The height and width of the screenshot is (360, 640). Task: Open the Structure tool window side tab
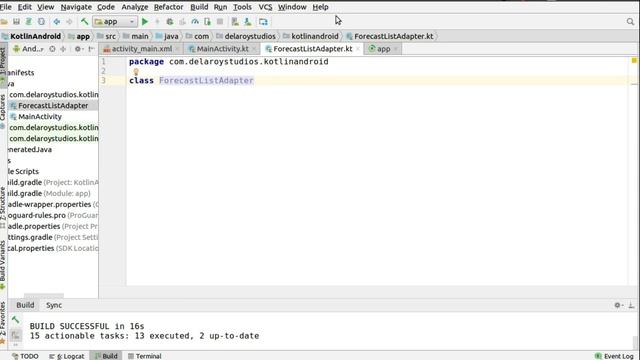coord(3,207)
